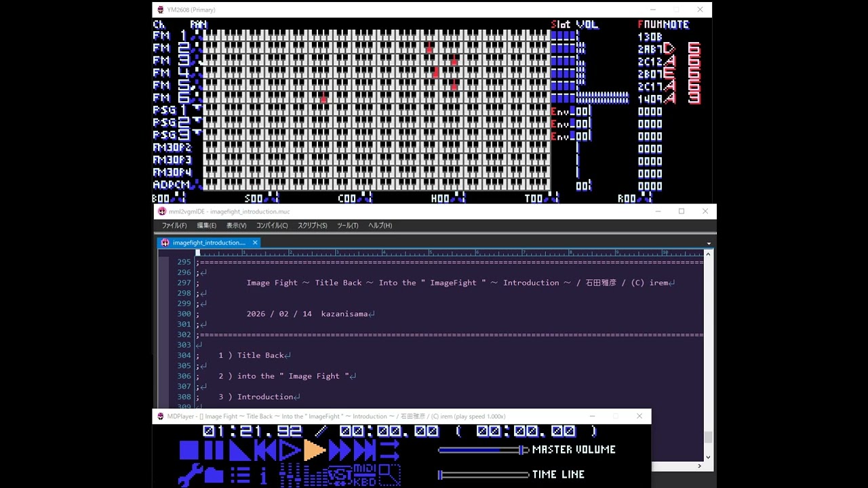The height and width of the screenshot is (488, 868).
Task: Click the S00 rhythm indicator
Action: (262, 198)
